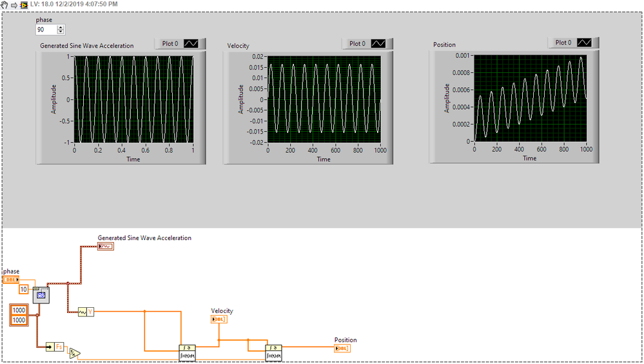Click the Time axis label under the Position graph
The height and width of the screenshot is (364, 644).
click(530, 158)
